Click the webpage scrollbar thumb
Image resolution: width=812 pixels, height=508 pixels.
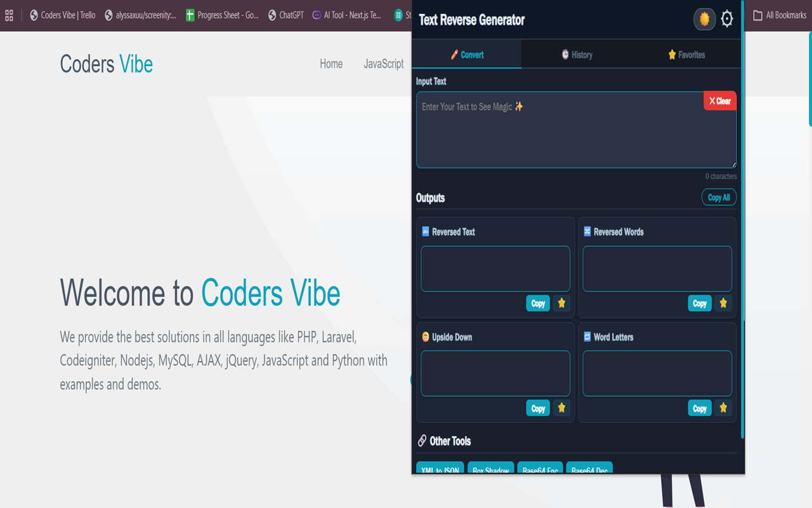click(809, 79)
